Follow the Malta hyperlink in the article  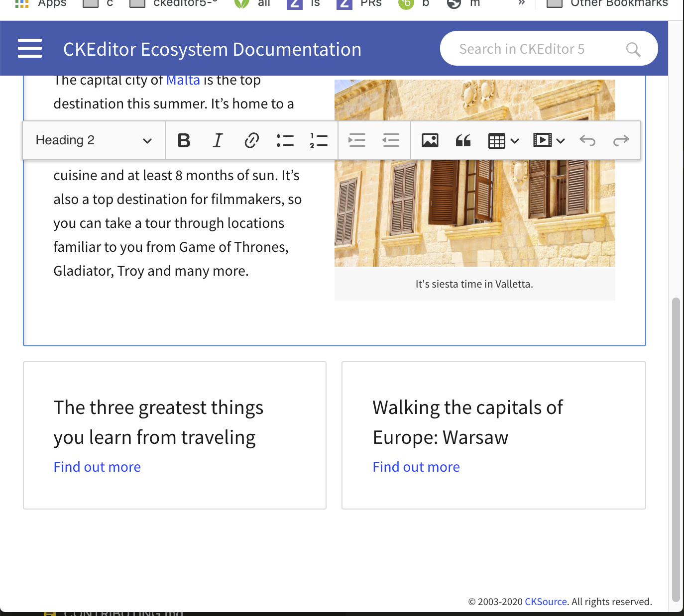[183, 80]
